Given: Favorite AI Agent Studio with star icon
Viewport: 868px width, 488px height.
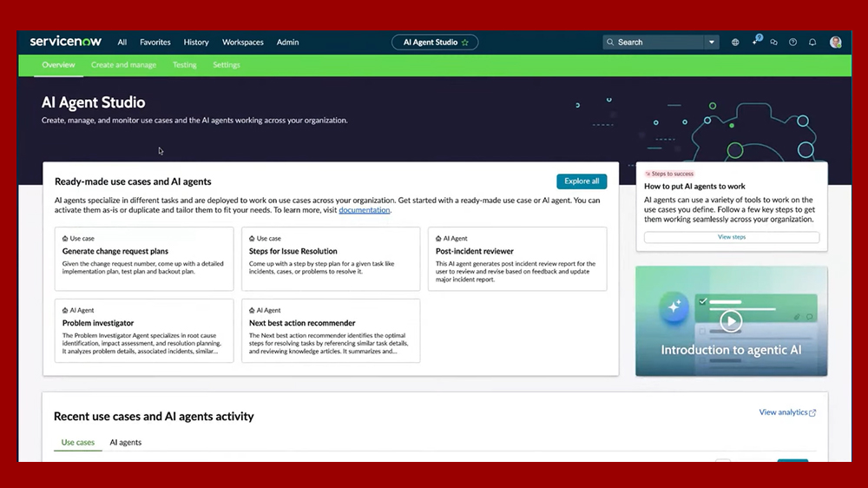Looking at the screenshot, I should click(465, 42).
